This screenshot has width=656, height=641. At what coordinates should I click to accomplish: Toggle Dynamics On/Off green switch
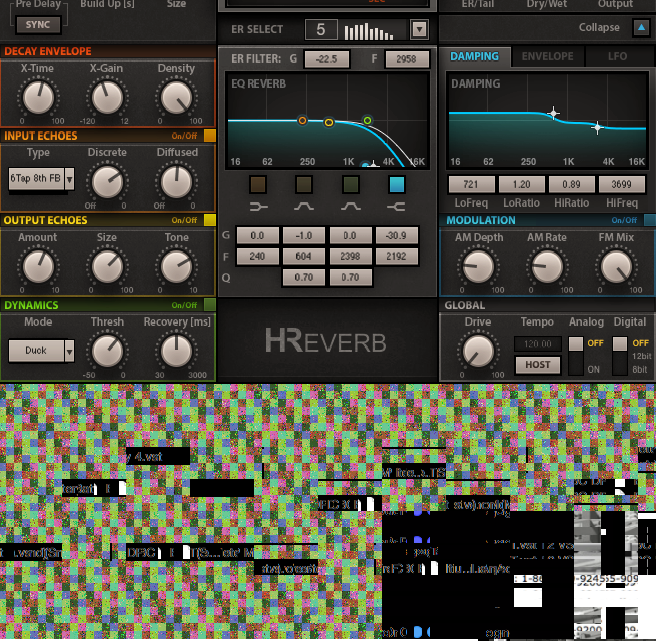click(210, 305)
